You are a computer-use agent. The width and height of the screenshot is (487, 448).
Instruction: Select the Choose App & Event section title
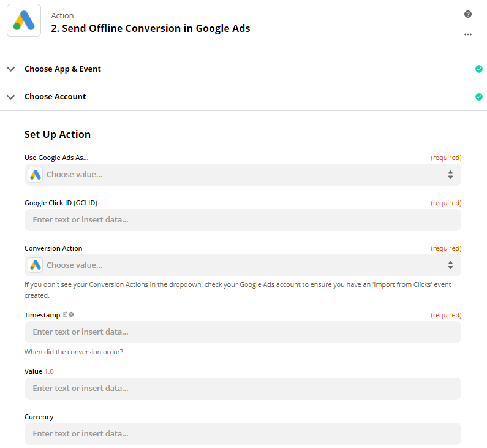click(62, 69)
